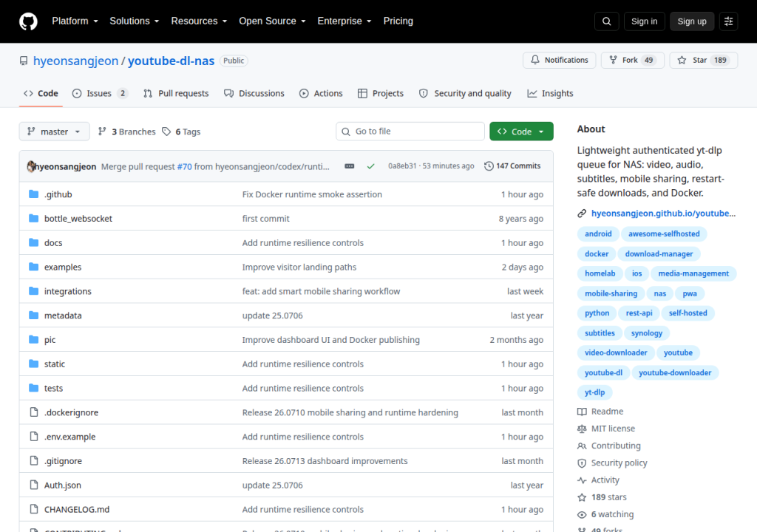Click the green check status icon

point(371,166)
